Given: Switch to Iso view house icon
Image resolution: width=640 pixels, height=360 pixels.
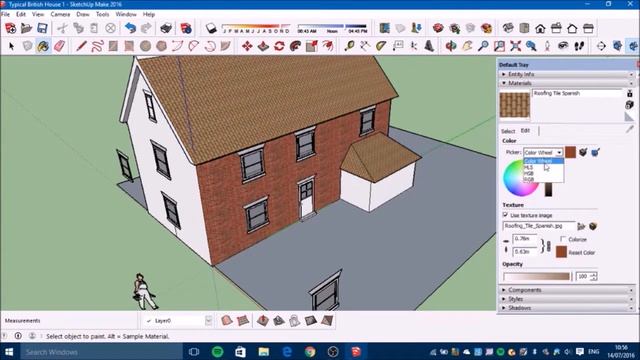Looking at the screenshot, I should click(x=508, y=28).
